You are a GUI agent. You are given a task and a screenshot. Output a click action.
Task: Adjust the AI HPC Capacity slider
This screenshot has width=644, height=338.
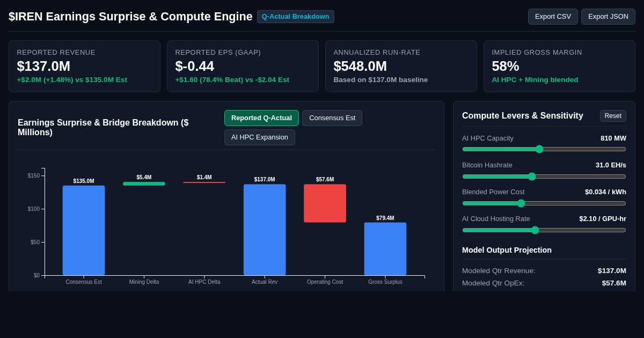[544, 149]
